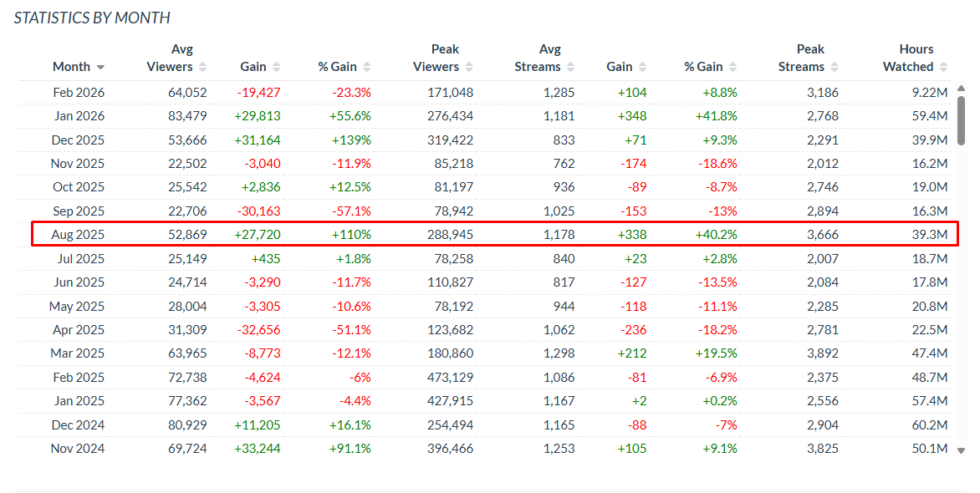
Task: Sort by viewers Gain column next to Avg Viewers
Action: click(260, 67)
